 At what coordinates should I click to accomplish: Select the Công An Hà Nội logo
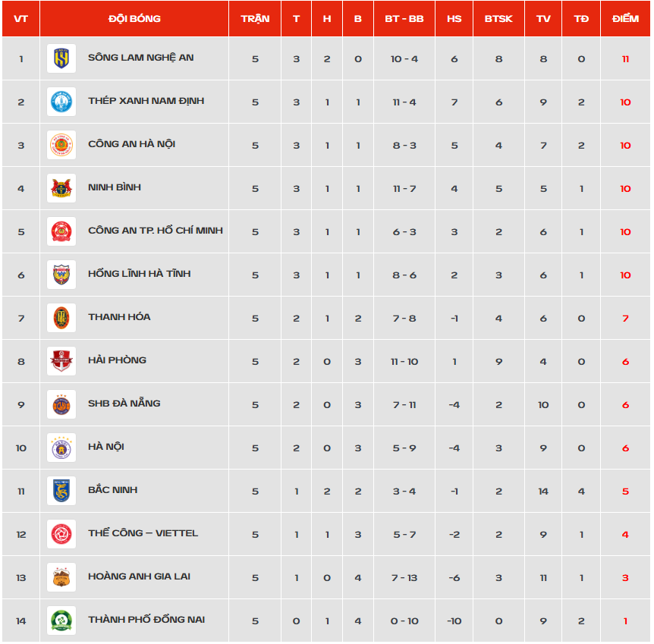[x=61, y=145]
